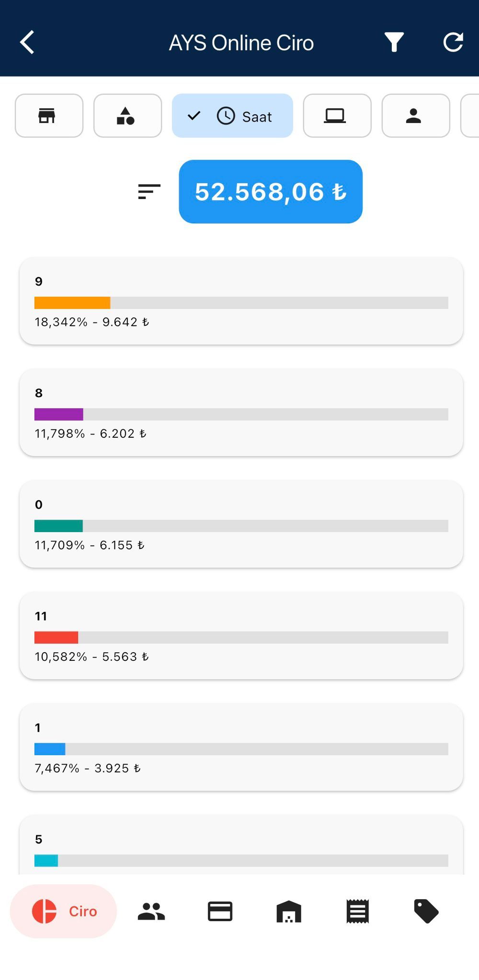Select the hour 11 card with 5.563 ₺
The height and width of the screenshot is (980, 479).
point(241,635)
